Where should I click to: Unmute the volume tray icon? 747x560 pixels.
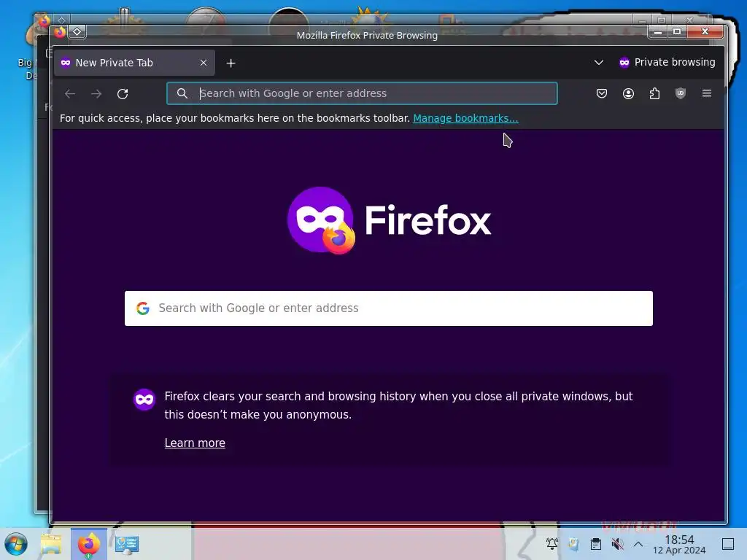tap(617, 544)
